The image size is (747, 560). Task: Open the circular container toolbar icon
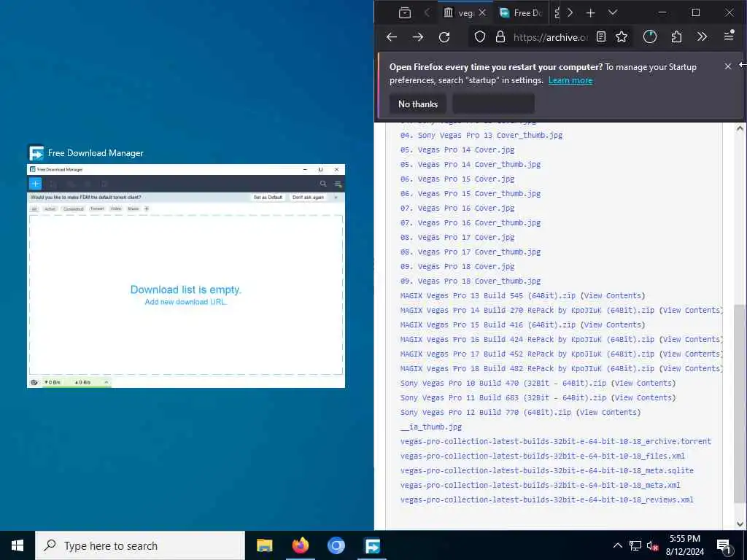[650, 36]
